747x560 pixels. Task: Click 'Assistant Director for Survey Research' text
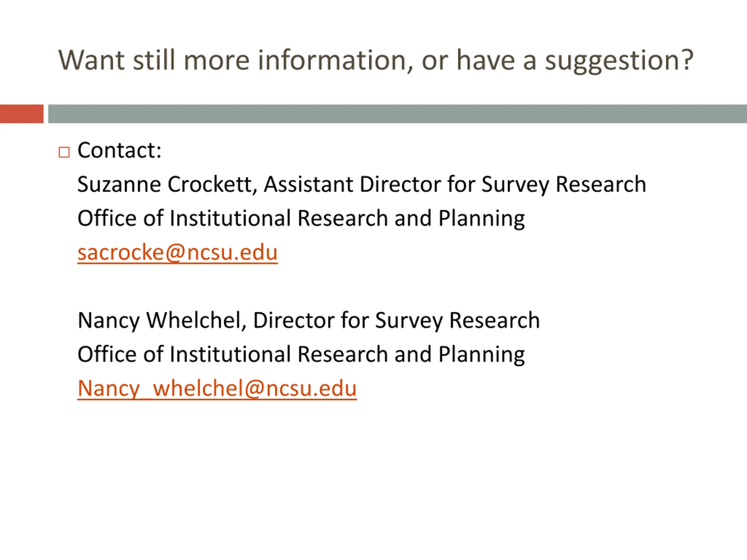[455, 185]
